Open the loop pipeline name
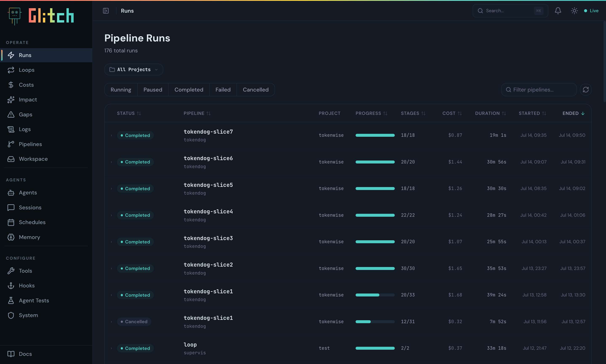 (190, 345)
